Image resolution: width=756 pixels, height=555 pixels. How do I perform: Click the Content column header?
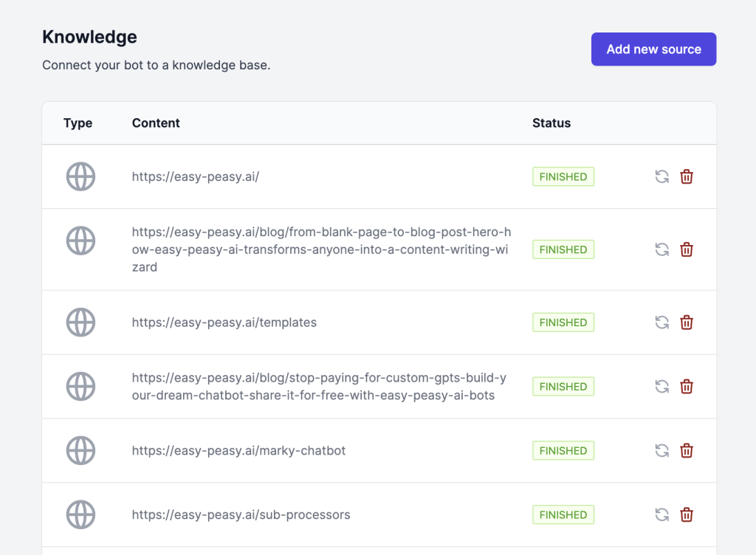[x=156, y=123]
